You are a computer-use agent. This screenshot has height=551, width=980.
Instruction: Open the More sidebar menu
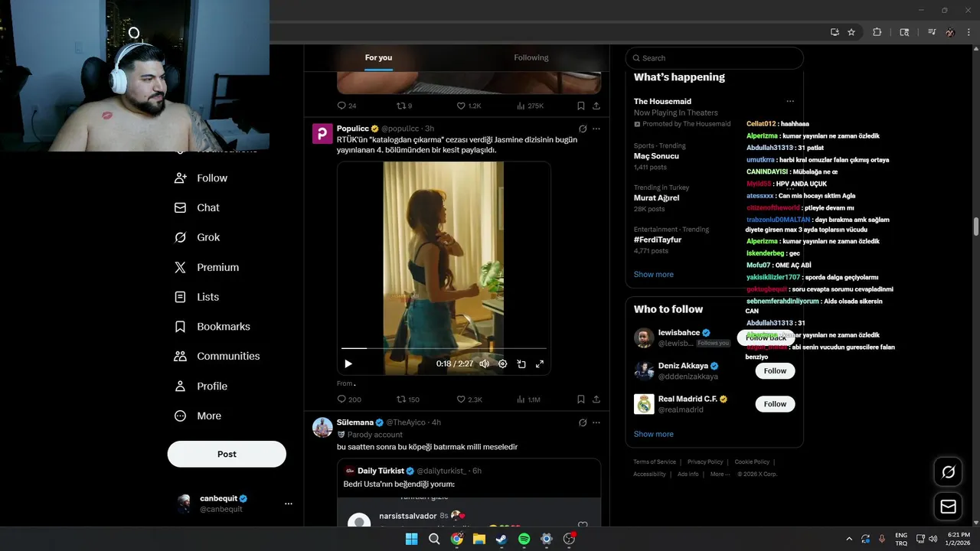pyautogui.click(x=198, y=416)
